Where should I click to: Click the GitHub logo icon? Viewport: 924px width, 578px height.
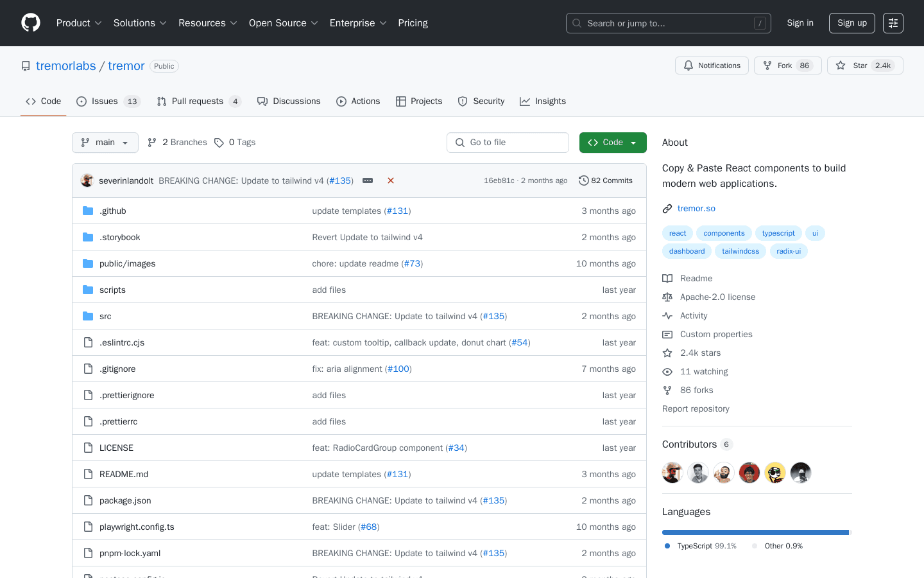pyautogui.click(x=31, y=23)
